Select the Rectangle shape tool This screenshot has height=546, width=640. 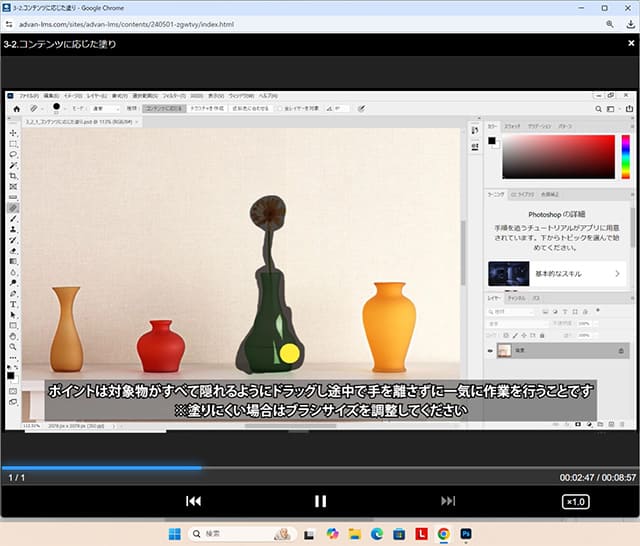pos(13,326)
